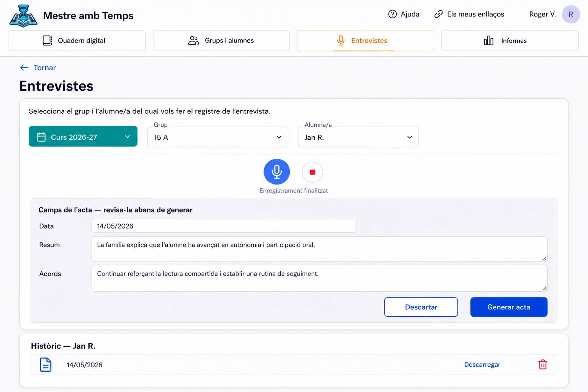Open the Roger V. user name
Image resolution: width=588 pixels, height=392 pixels.
(542, 14)
